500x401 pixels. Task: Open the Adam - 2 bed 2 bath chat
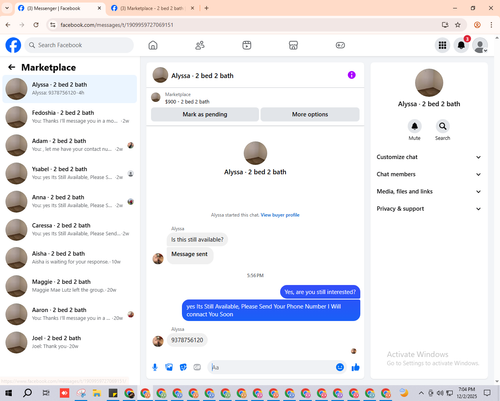(69, 145)
